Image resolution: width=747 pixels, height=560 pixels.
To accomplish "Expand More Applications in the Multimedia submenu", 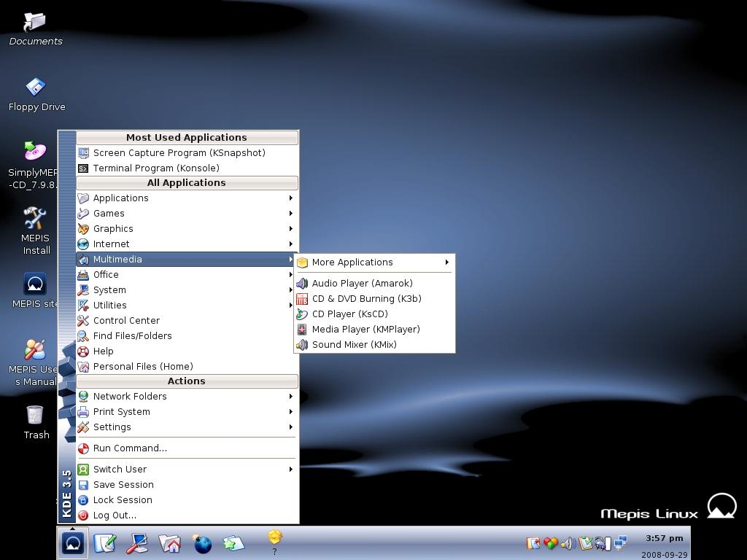I will pyautogui.click(x=374, y=262).
